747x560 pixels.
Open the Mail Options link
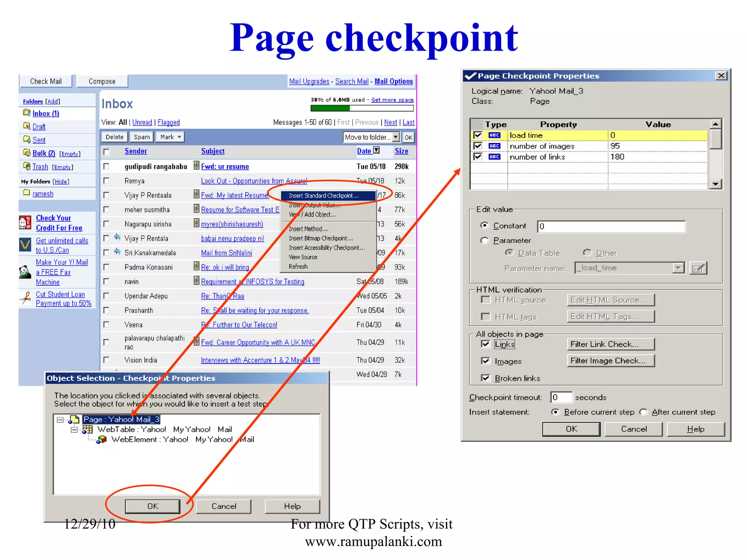tap(394, 81)
